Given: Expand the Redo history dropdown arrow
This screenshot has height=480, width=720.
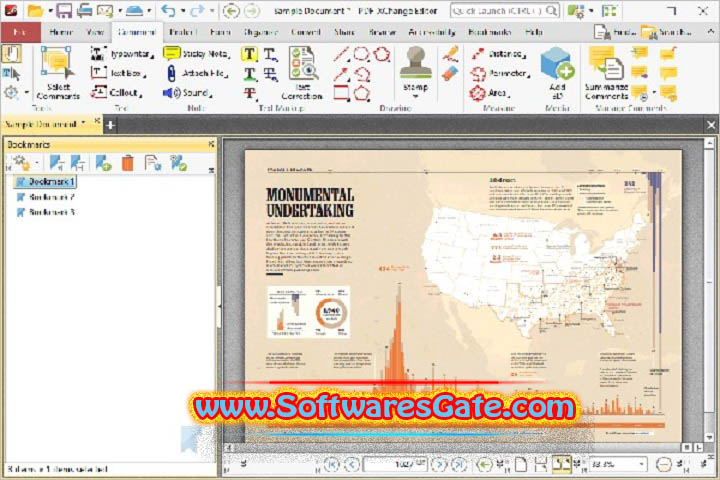Looking at the screenshot, I should click(x=211, y=10).
